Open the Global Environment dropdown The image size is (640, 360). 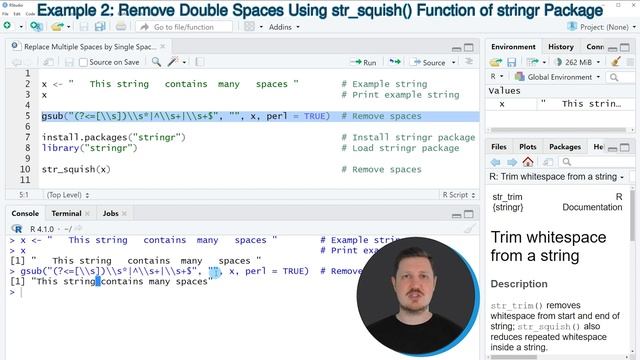558,77
